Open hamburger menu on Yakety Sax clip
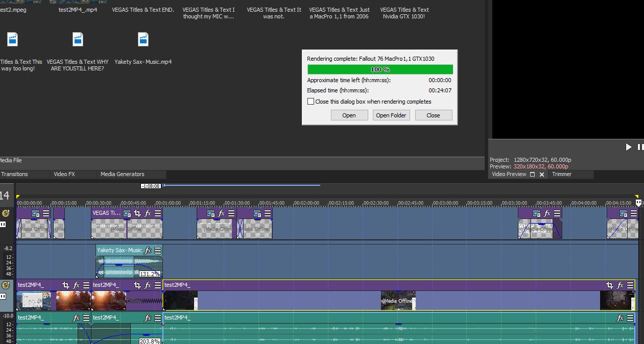This screenshot has width=644, height=344. 158,250
